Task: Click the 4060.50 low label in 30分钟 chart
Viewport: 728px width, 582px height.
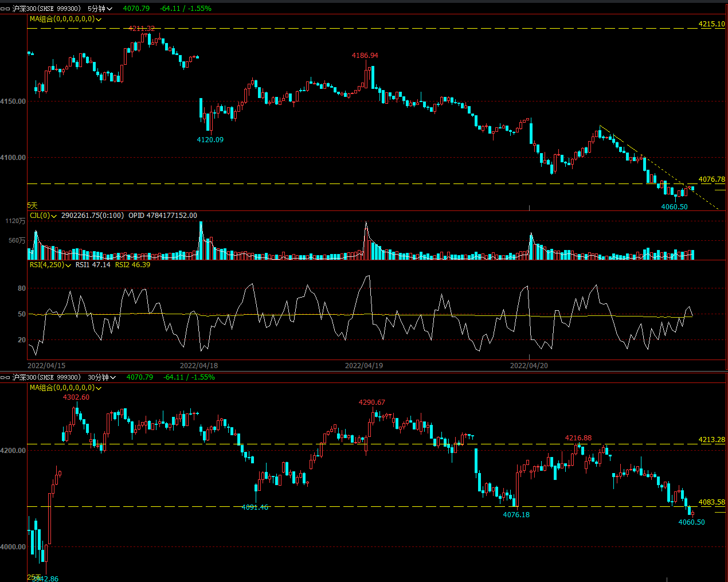Action: click(x=692, y=522)
